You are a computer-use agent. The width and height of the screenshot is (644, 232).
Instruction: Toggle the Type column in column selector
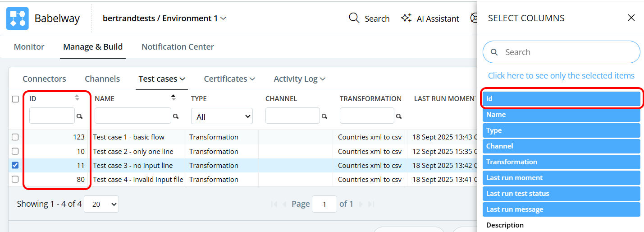point(562,130)
